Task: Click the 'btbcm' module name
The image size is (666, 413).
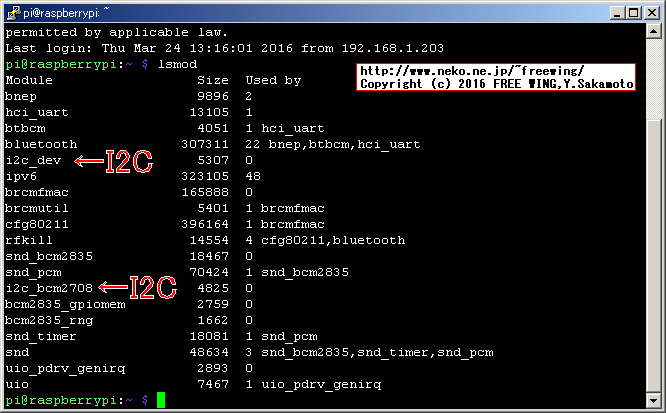Action: click(x=25, y=128)
